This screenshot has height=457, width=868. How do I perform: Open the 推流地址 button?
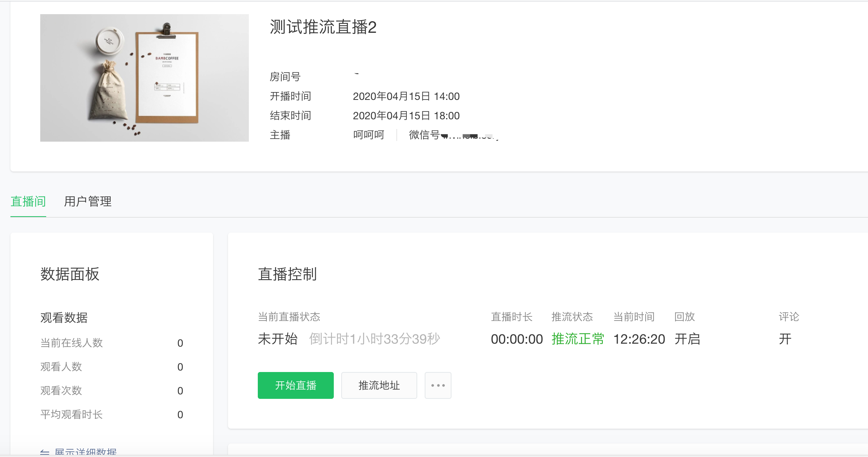[x=379, y=385]
